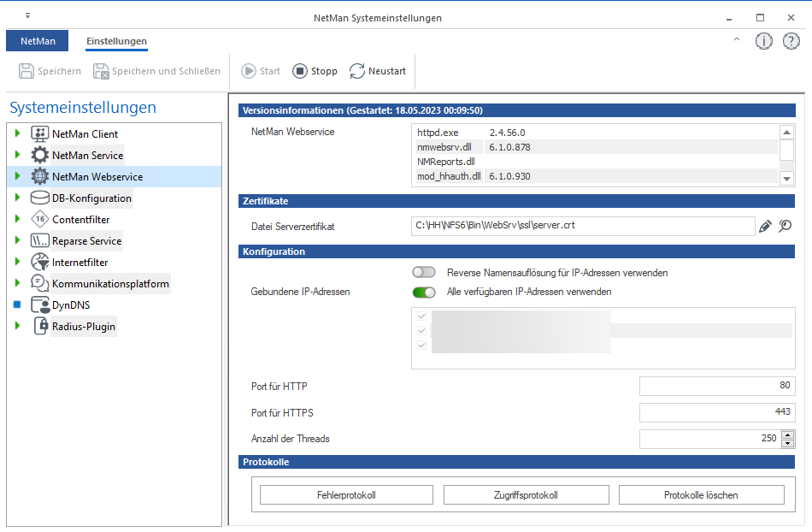Enable reverse Namensauflösung für IP-Adressen
Image resolution: width=812 pixels, height=532 pixels.
coord(423,271)
